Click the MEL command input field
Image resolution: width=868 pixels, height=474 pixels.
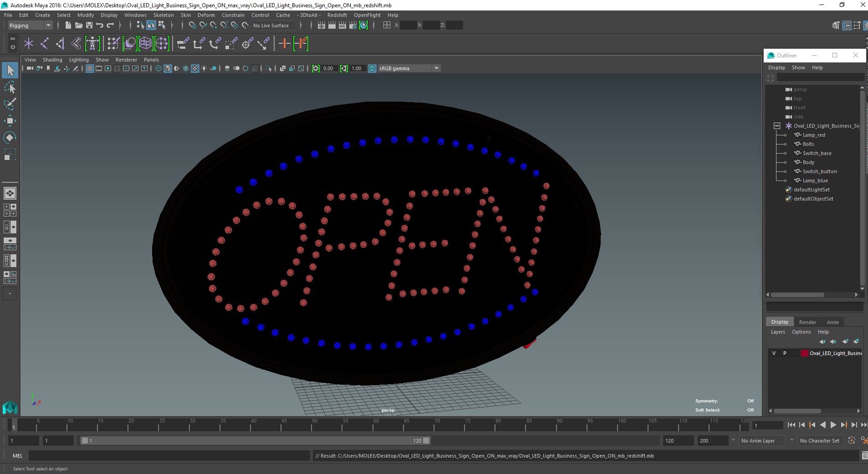tap(169, 456)
